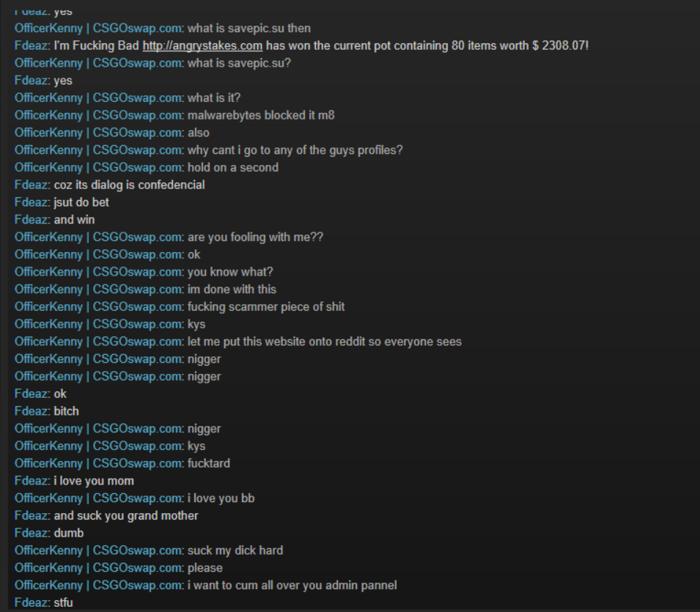Click the 'are you fooling with me??' message
This screenshot has height=612, width=700.
click(x=255, y=237)
